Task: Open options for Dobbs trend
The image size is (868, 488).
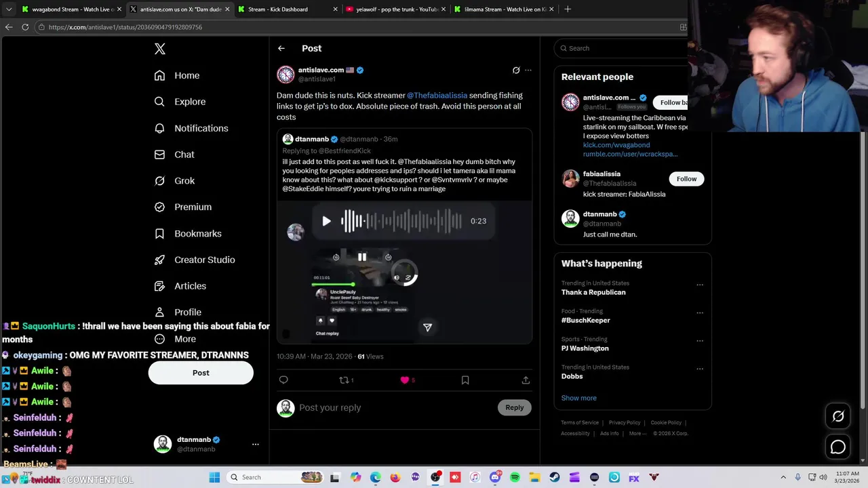Action: [x=700, y=369]
